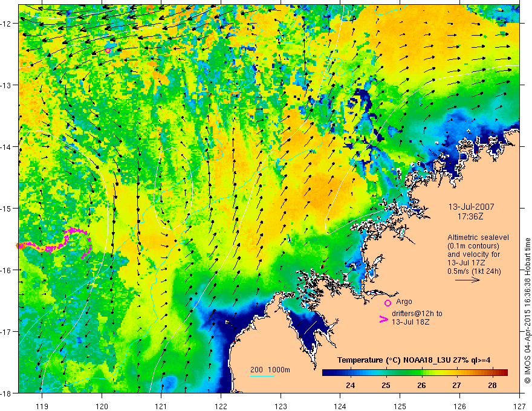Viewport: 532px width, 411px height.
Task: Click the '126' longitude axis label
Action: pyautogui.click(x=459, y=406)
